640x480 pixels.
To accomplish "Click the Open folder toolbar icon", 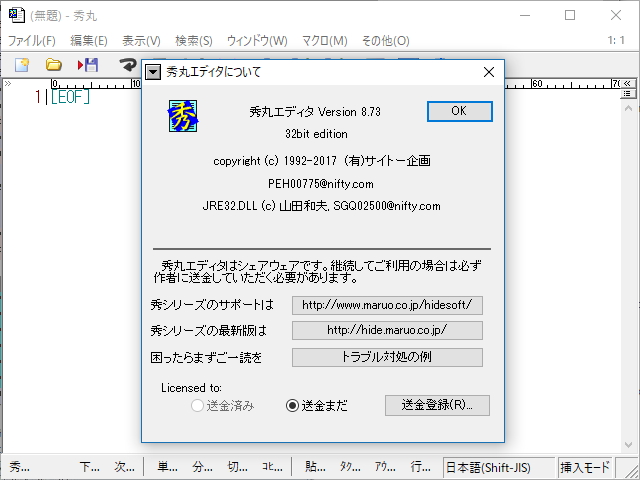I will [53, 65].
